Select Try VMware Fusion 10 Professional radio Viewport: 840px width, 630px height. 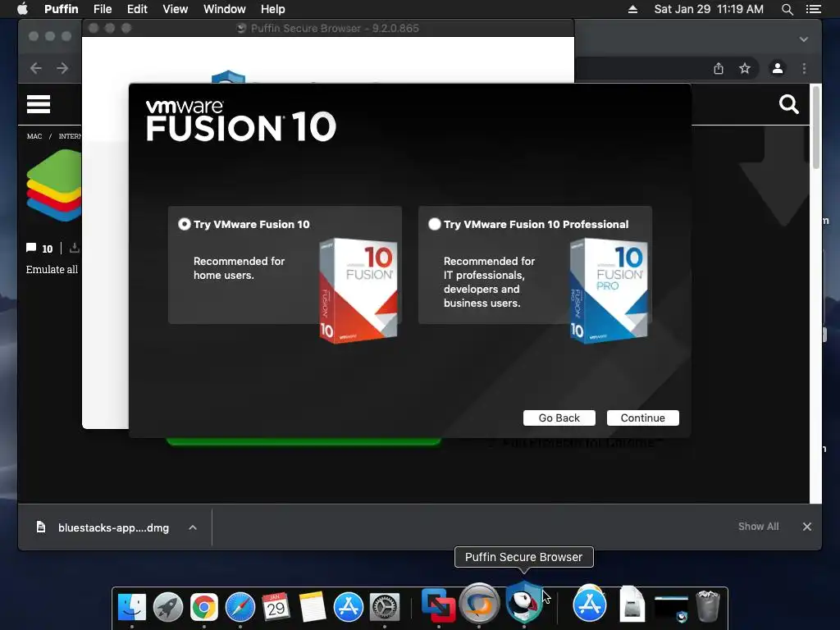435,224
